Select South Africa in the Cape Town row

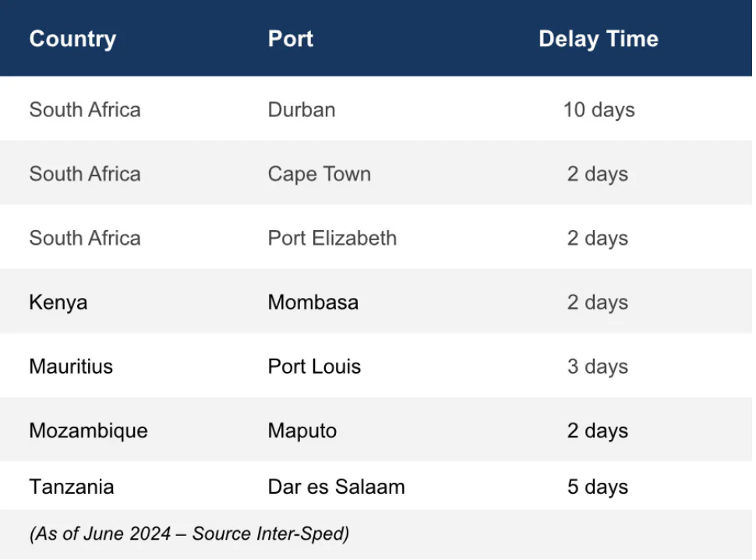85,174
